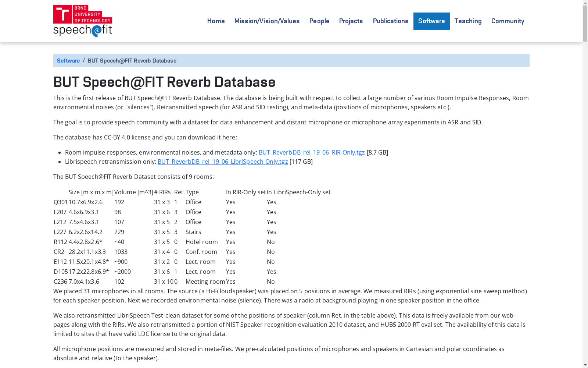The image size is (588, 368).
Task: Click the Meeting room type cell
Action: [205, 282]
